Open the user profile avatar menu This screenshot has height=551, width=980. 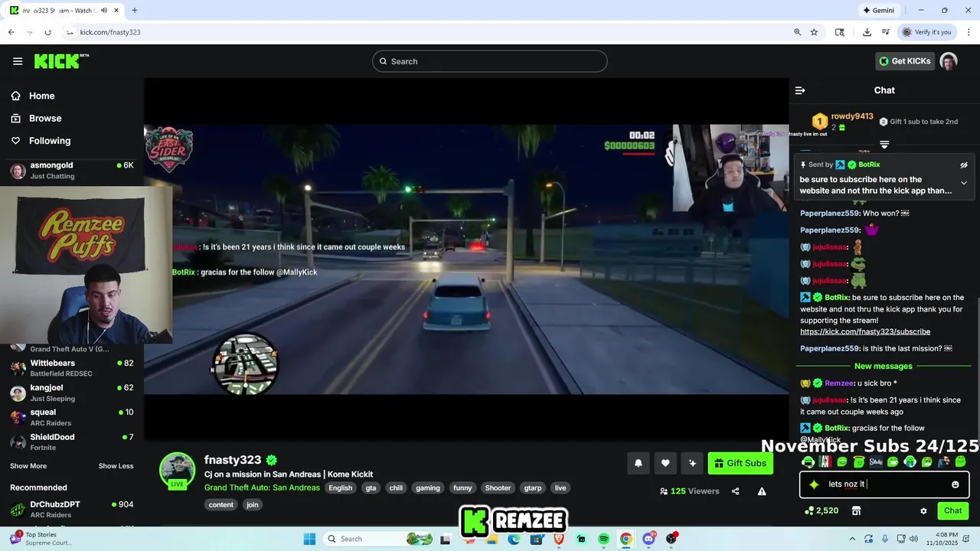(949, 61)
